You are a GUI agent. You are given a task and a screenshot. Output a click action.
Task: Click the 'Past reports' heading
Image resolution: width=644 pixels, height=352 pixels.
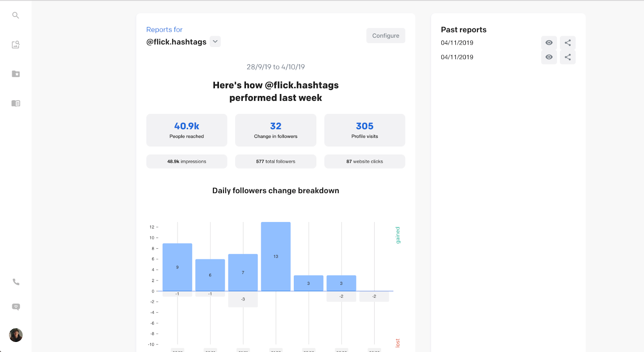coord(464,30)
